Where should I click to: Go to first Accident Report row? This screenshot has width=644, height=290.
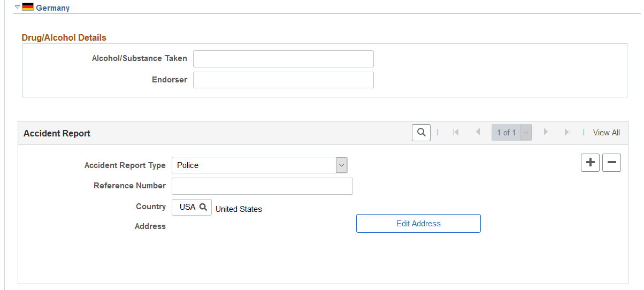(x=456, y=133)
